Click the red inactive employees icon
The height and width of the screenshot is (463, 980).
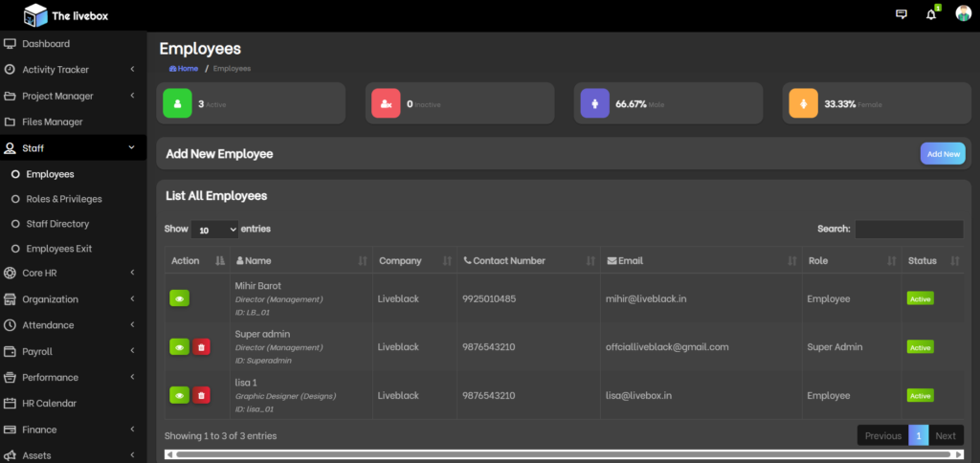click(386, 102)
